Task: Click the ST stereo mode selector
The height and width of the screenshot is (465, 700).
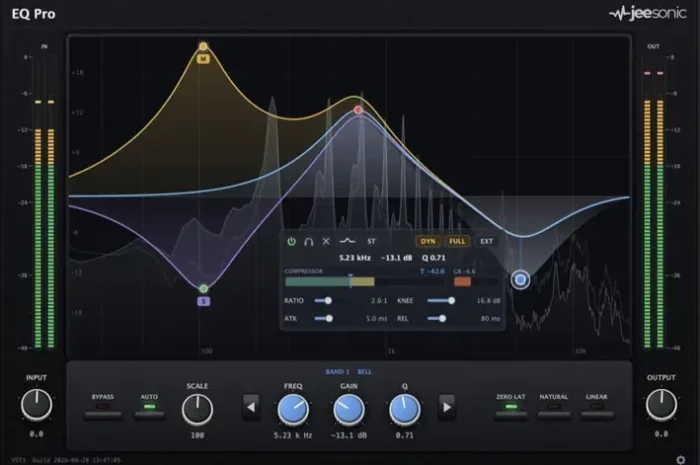Action: [371, 241]
